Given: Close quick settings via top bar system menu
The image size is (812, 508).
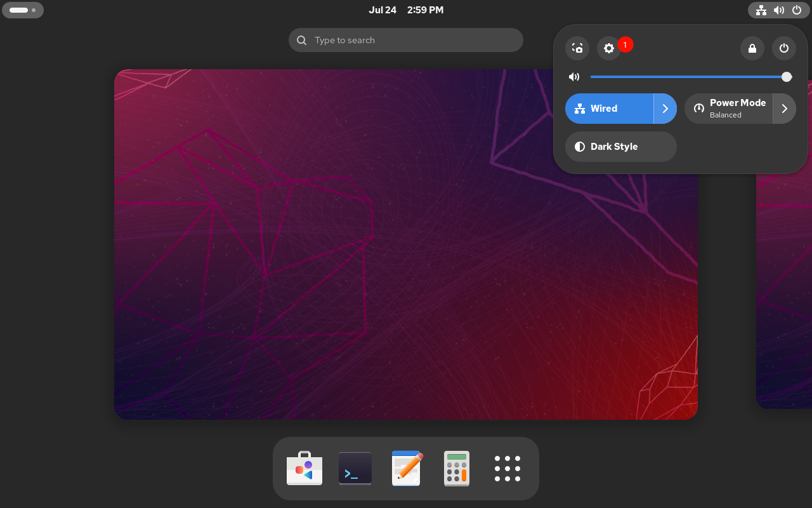Looking at the screenshot, I should 779,10.
